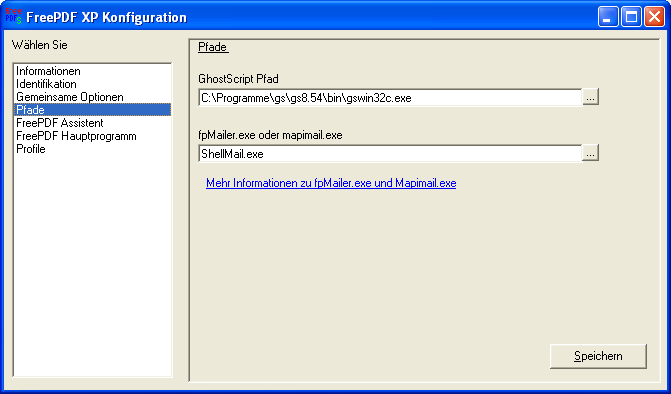The image size is (671, 394).
Task: Click the ShellMail.exe path input field
Action: 390,154
